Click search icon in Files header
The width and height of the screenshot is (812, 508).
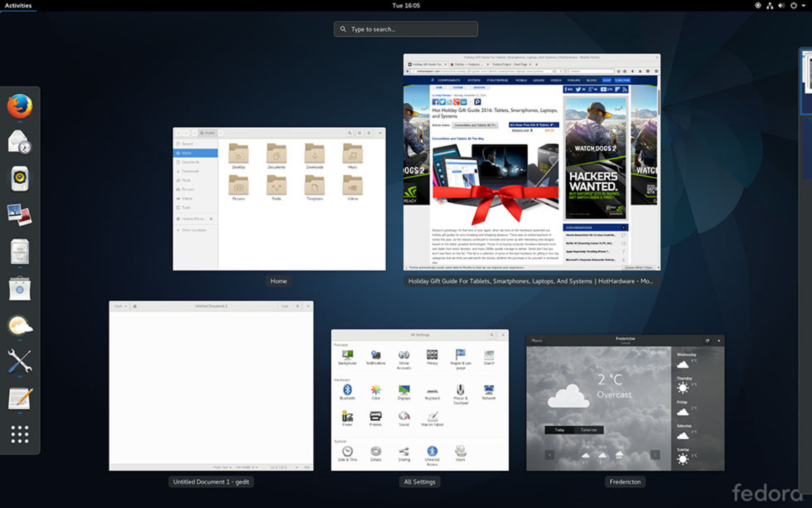tap(350, 133)
